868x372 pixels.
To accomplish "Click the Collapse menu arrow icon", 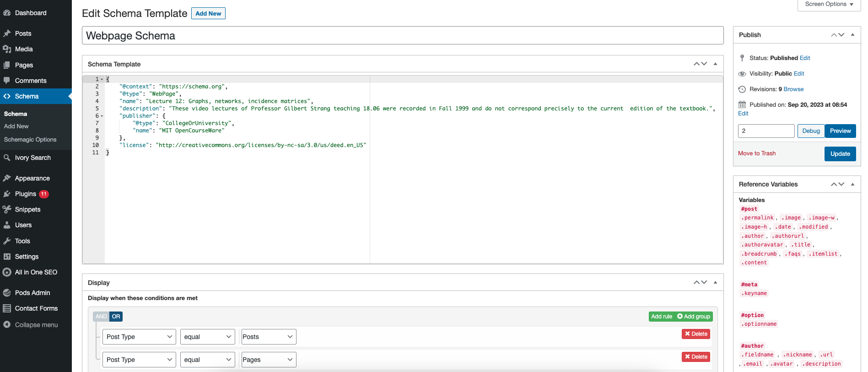I will (7, 324).
